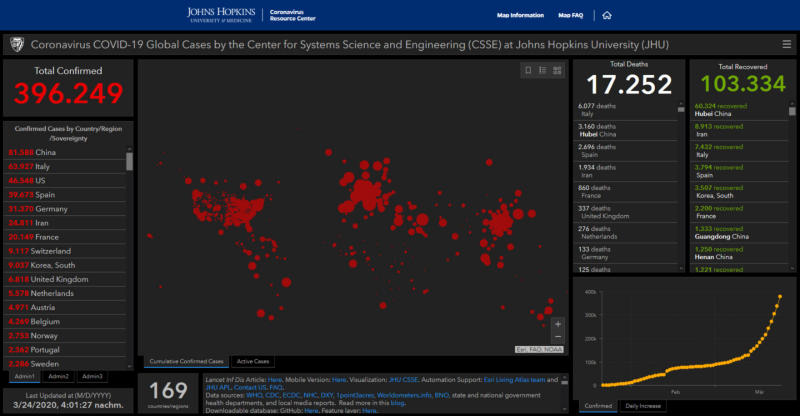The width and height of the screenshot is (800, 416).
Task: Click the home icon in top header
Action: click(x=607, y=15)
